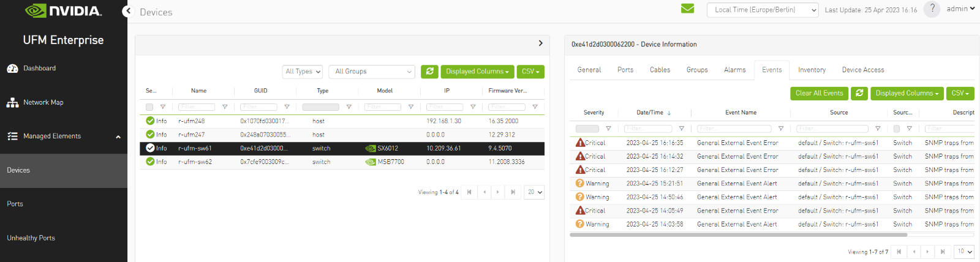
Task: Switch to the Groups tab
Action: click(697, 70)
